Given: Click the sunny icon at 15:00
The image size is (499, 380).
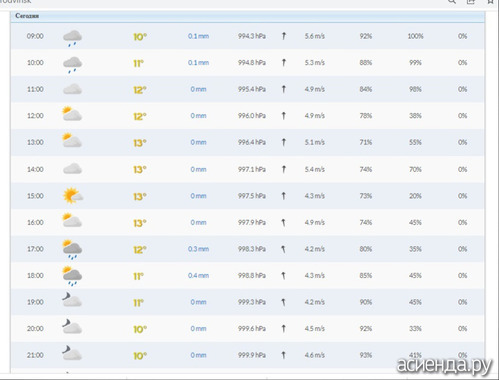Looking at the screenshot, I should pyautogui.click(x=73, y=195).
